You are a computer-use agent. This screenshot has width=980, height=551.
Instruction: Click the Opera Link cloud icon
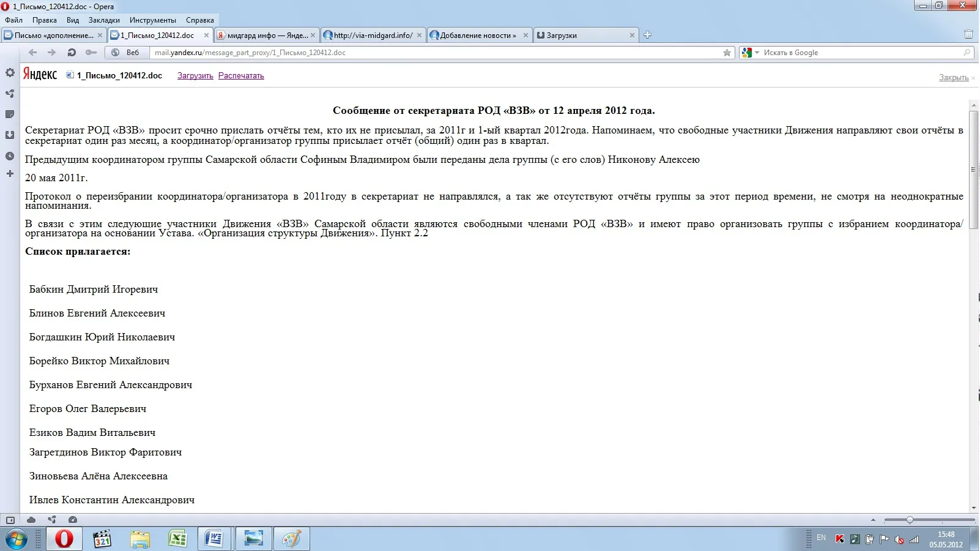coord(31,520)
